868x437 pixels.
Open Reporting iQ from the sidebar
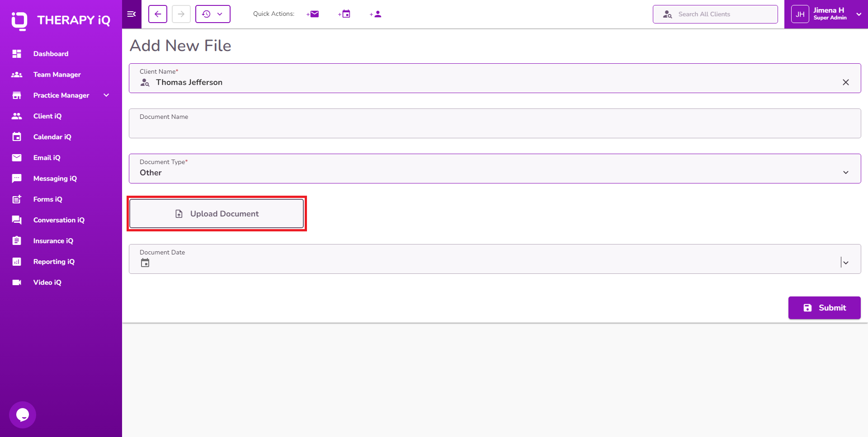point(54,262)
